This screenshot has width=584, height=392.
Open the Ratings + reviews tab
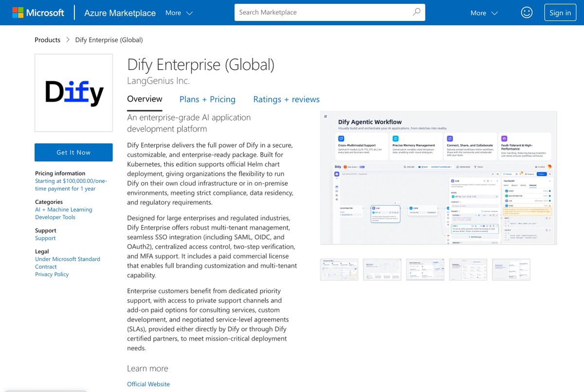tap(287, 99)
